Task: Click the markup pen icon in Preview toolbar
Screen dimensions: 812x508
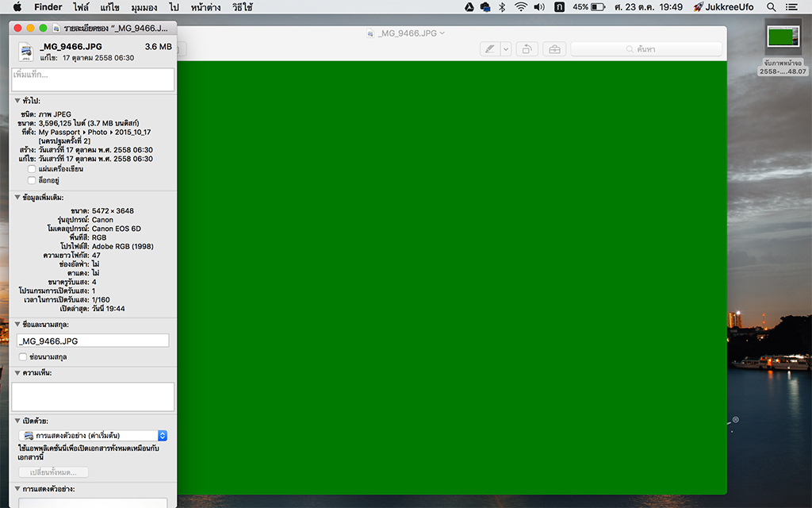Action: click(489, 49)
